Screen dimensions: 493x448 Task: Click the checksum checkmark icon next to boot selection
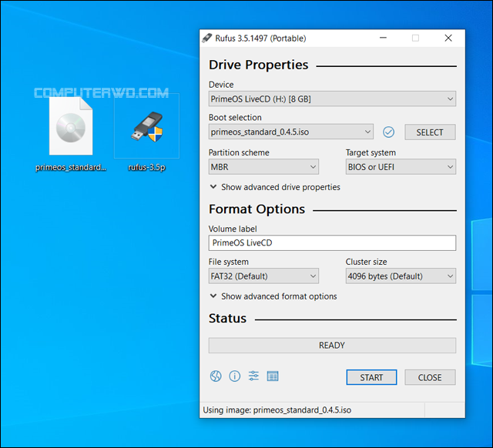pyautogui.click(x=388, y=132)
